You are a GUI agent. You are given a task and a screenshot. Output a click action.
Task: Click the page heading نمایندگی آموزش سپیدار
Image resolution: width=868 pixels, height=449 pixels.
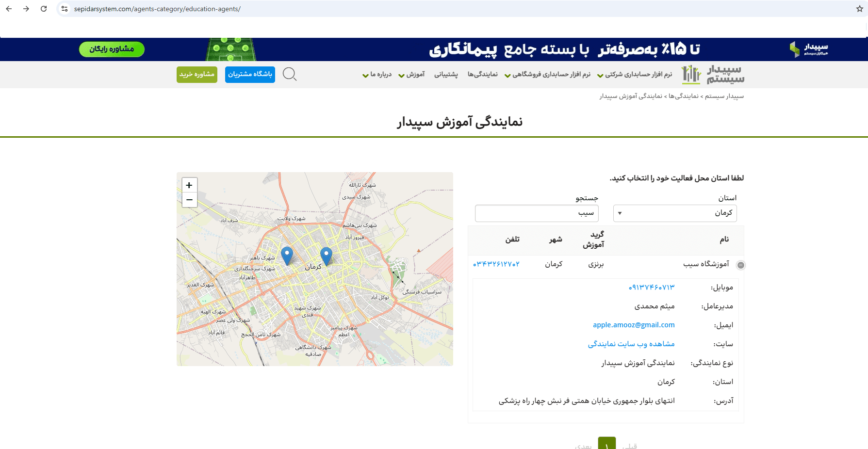pyautogui.click(x=459, y=122)
